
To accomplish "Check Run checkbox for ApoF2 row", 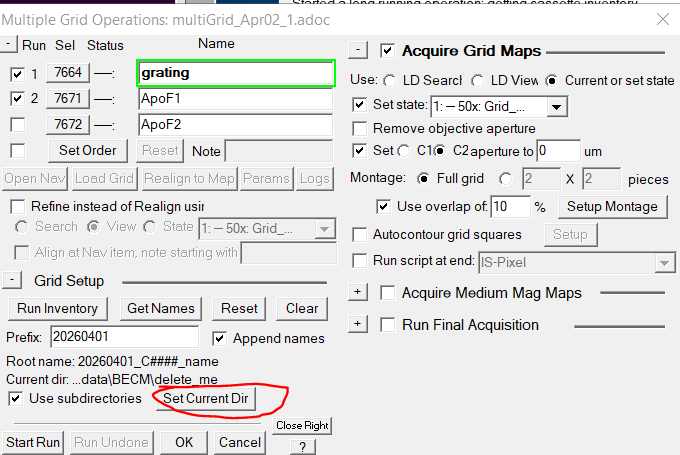I will tap(17, 125).
